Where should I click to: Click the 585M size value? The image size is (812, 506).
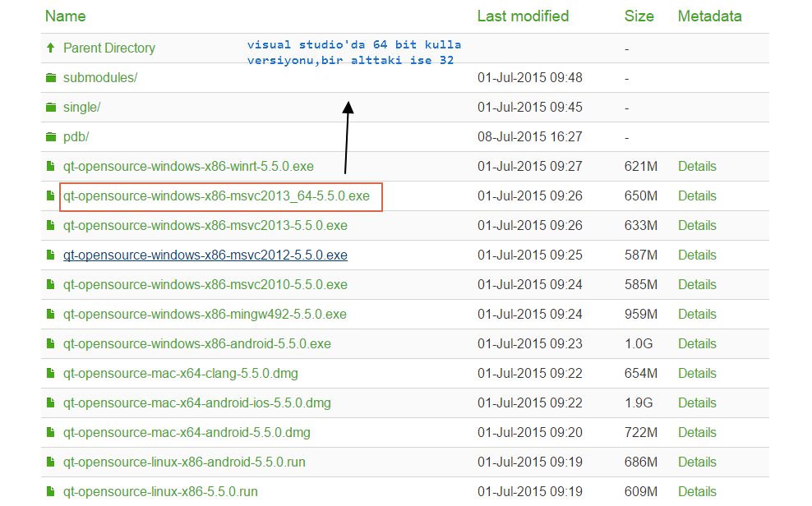[x=640, y=284]
